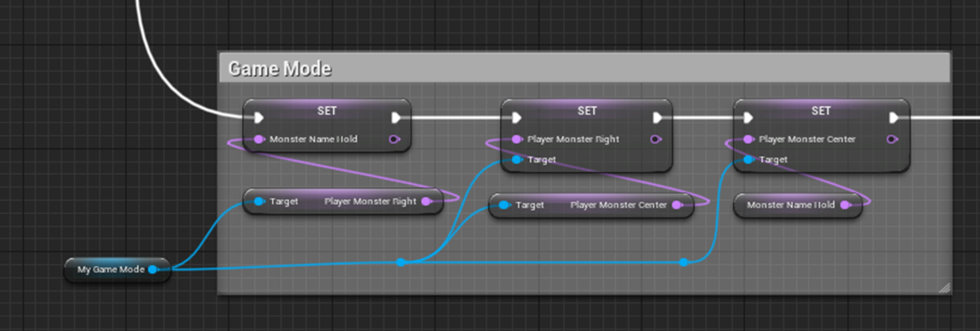Click exec output pin of Monster Name Hold SET

396,117
